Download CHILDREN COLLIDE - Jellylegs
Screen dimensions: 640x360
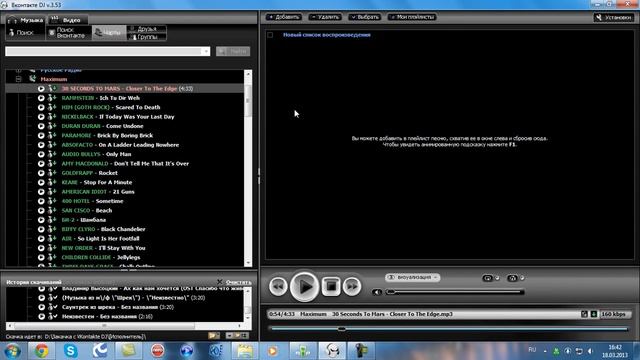click(52, 258)
